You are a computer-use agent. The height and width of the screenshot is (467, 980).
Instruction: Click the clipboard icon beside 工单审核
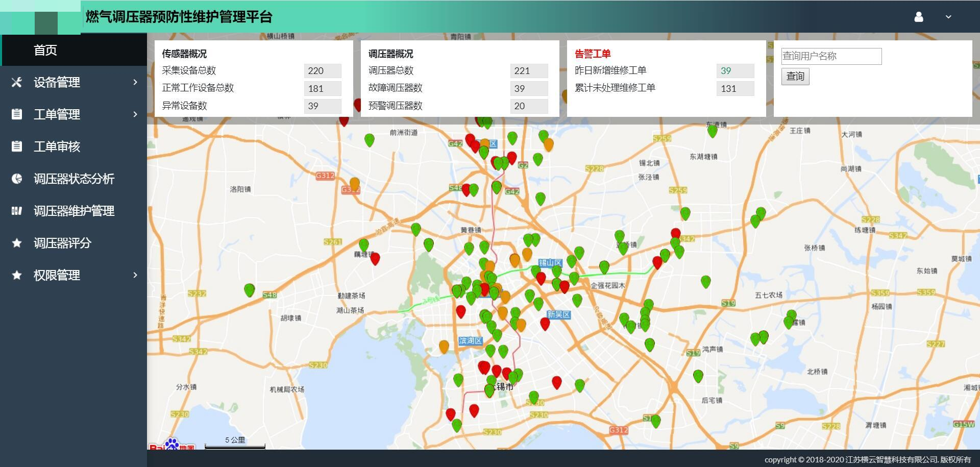pyautogui.click(x=17, y=146)
